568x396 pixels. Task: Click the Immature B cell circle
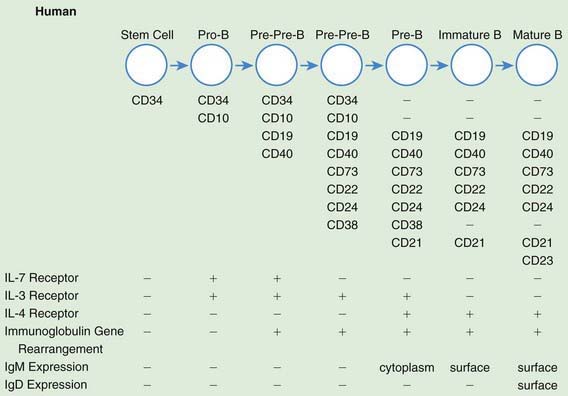471,65
